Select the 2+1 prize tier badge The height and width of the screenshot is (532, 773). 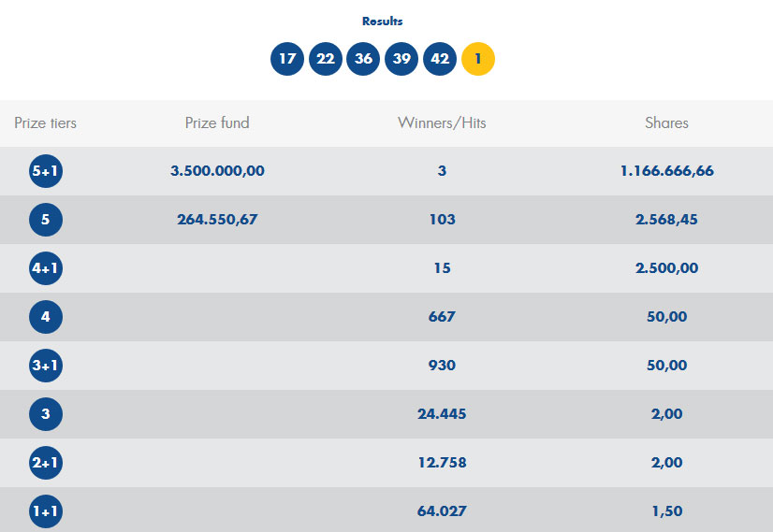coord(46,463)
